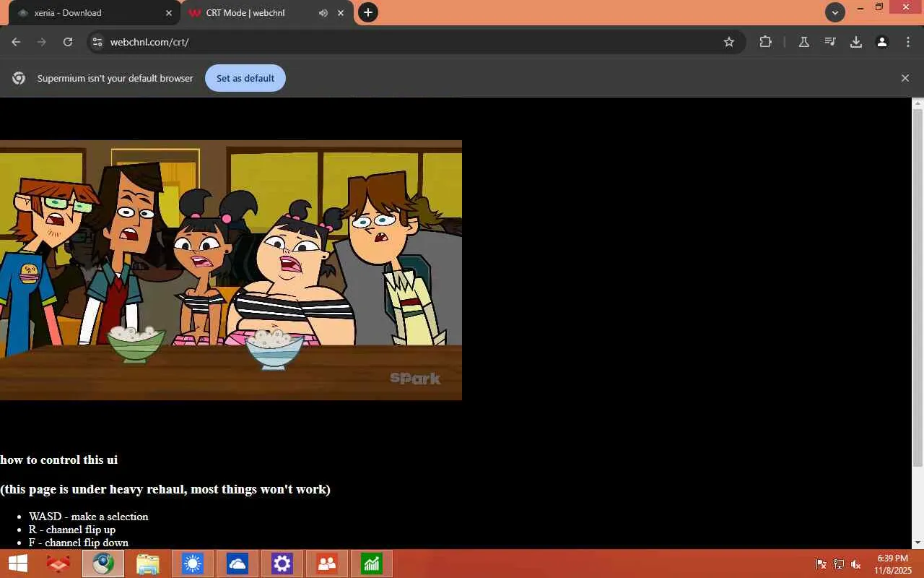Screen dimensions: 924x578
Task: Reload the webchnl page
Action: [x=68, y=42]
